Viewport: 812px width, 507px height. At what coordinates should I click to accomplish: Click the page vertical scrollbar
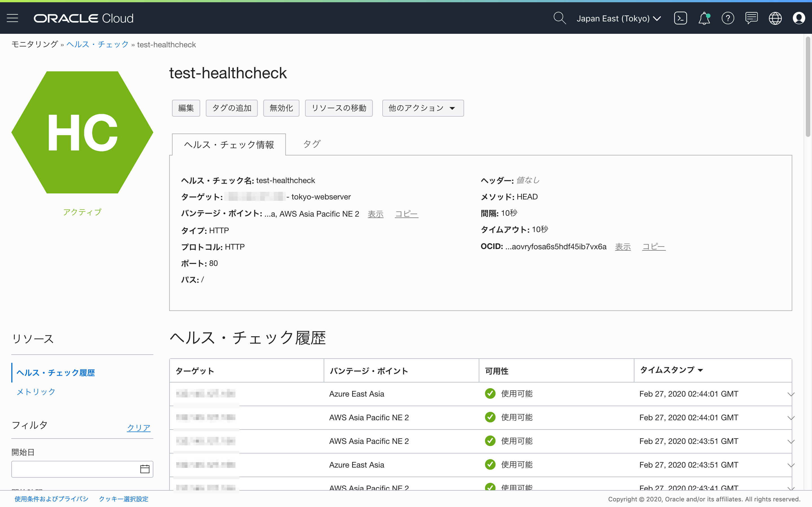808,87
